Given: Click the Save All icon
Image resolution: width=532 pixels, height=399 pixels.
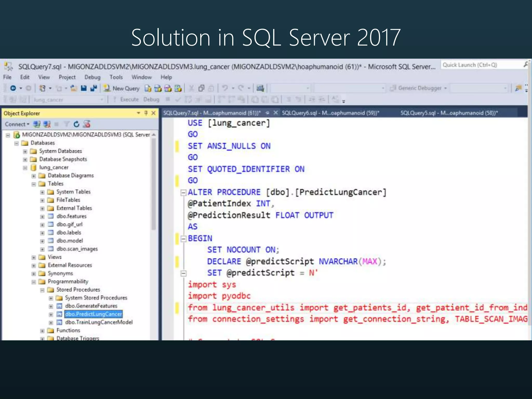Looking at the screenshot, I should pos(94,88).
